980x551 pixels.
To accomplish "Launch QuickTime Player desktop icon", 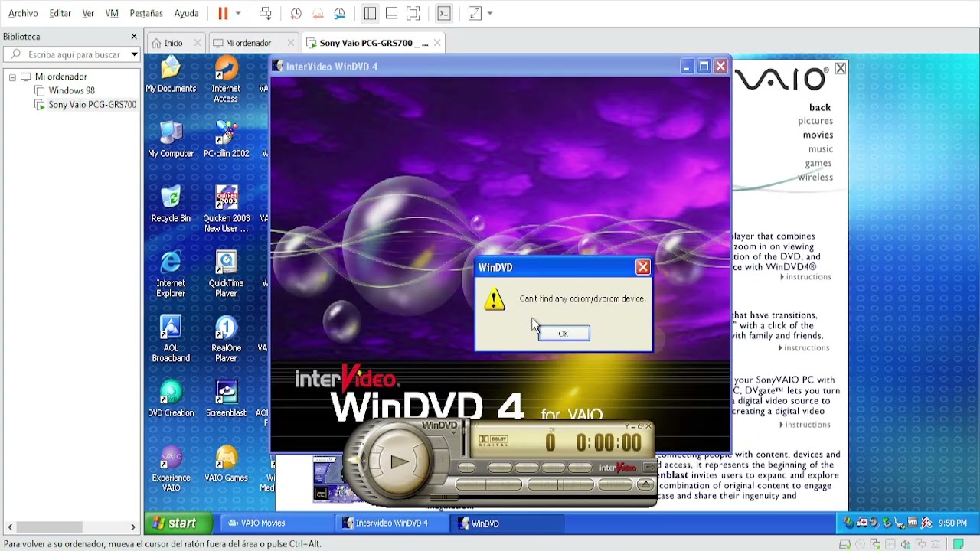I will (x=226, y=275).
